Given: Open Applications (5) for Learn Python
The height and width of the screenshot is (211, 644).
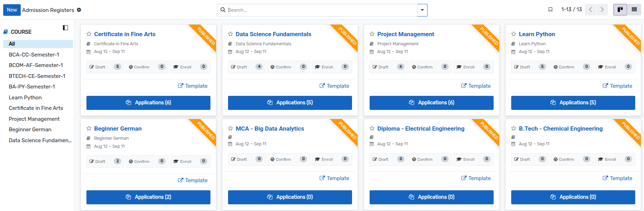Looking at the screenshot, I should click(x=573, y=103).
